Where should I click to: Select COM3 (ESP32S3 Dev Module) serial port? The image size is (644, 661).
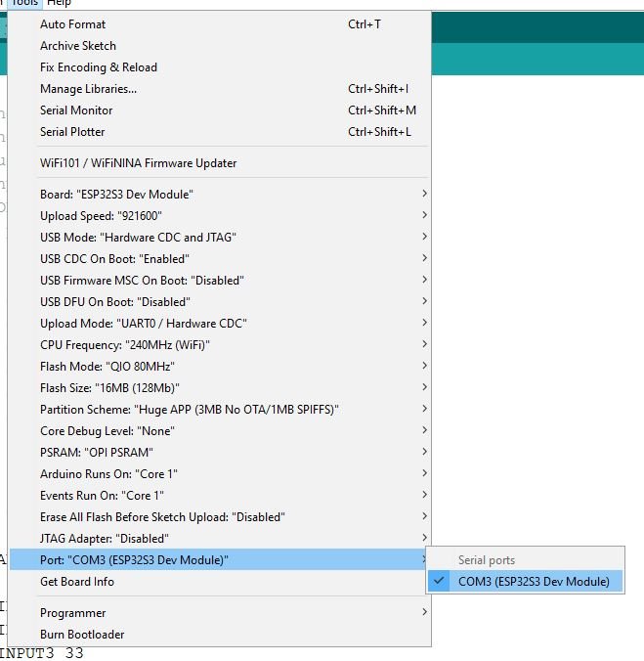[x=533, y=582]
